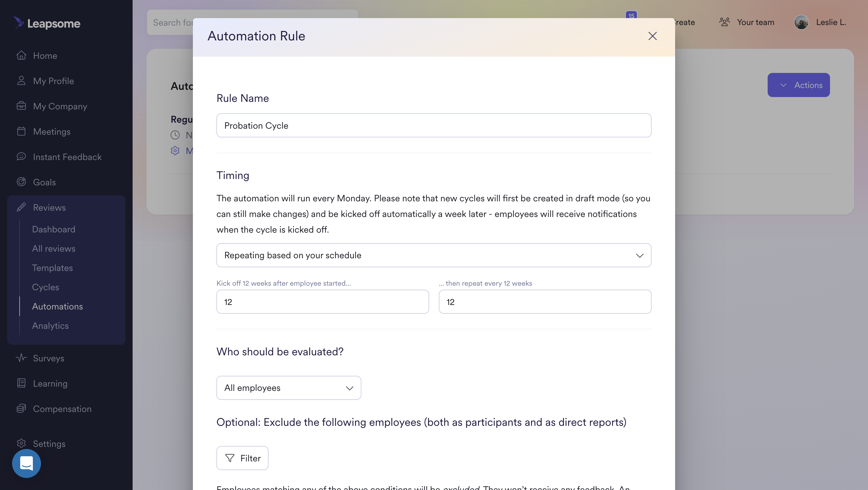This screenshot has height=490, width=868.
Task: Open the chat support bubble
Action: [26, 463]
